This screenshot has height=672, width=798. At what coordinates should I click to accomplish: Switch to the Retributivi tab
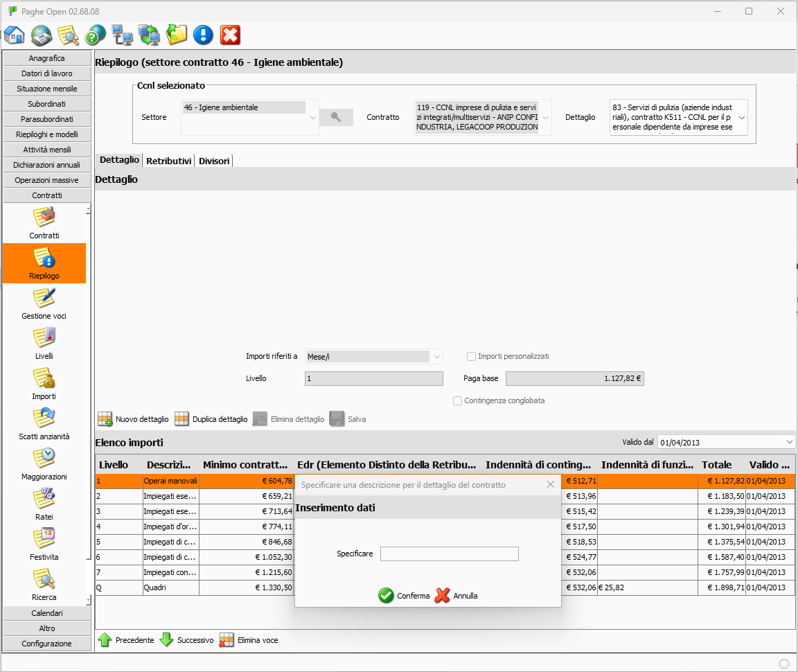(169, 161)
